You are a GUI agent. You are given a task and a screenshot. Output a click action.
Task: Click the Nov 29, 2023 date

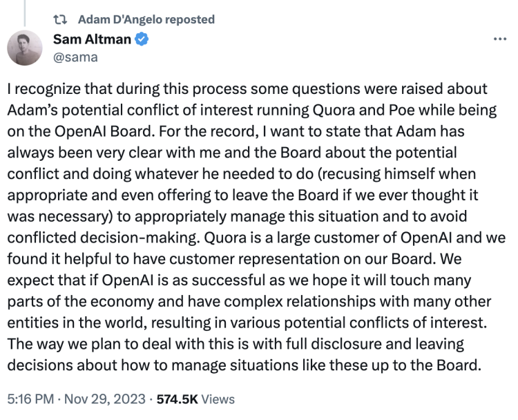click(x=105, y=399)
